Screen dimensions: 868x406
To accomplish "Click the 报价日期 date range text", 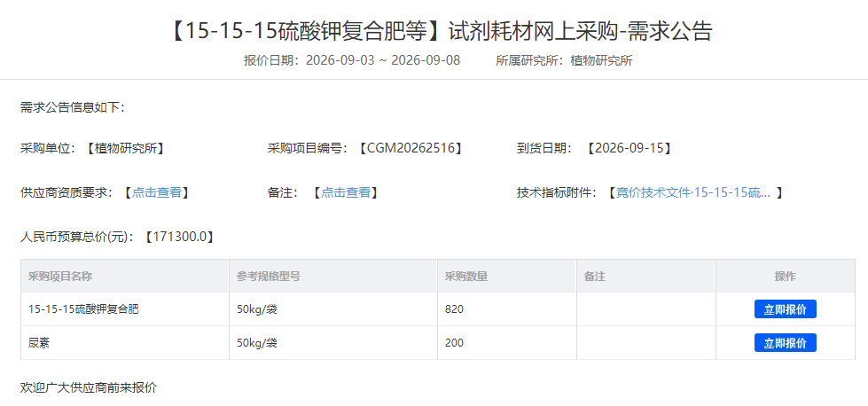I will click(x=352, y=61).
